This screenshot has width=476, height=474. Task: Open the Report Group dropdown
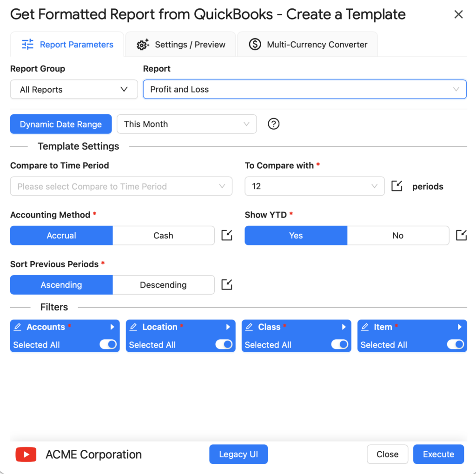(x=74, y=89)
